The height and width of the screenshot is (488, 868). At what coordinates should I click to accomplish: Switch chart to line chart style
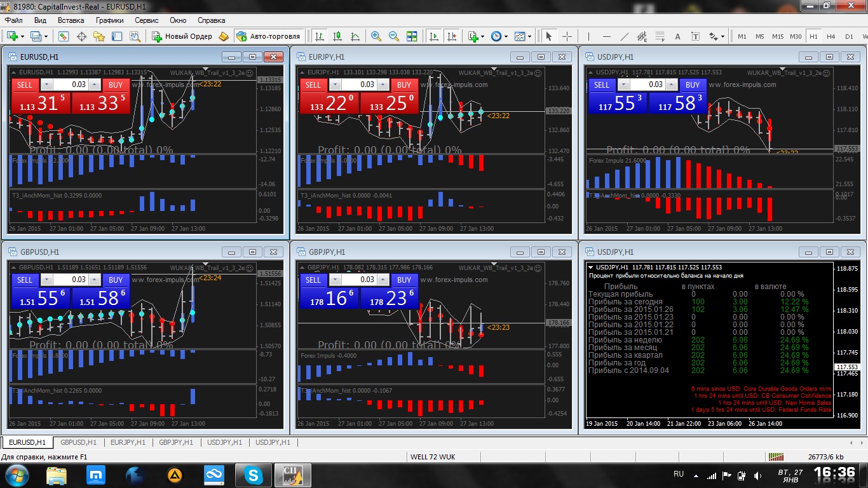355,36
